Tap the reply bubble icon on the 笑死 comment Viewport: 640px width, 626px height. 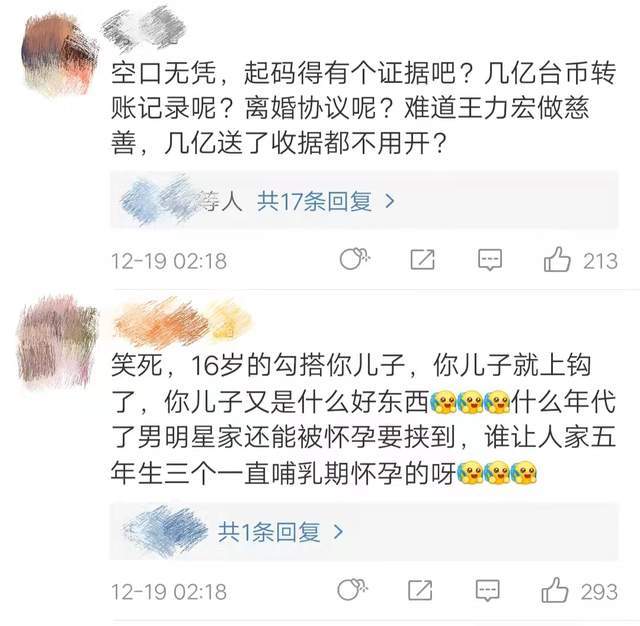[488, 590]
